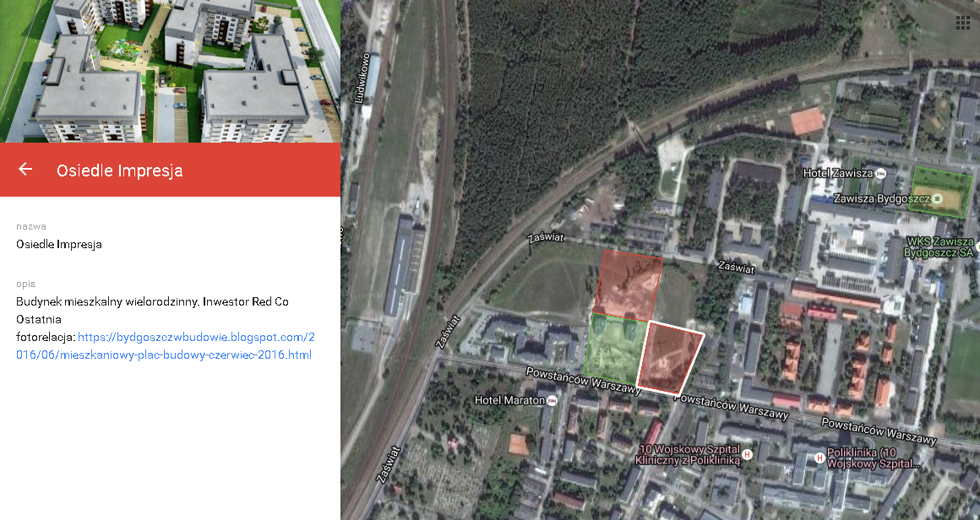
Task: Select the Poliklinika hospital marker icon
Action: 819,458
